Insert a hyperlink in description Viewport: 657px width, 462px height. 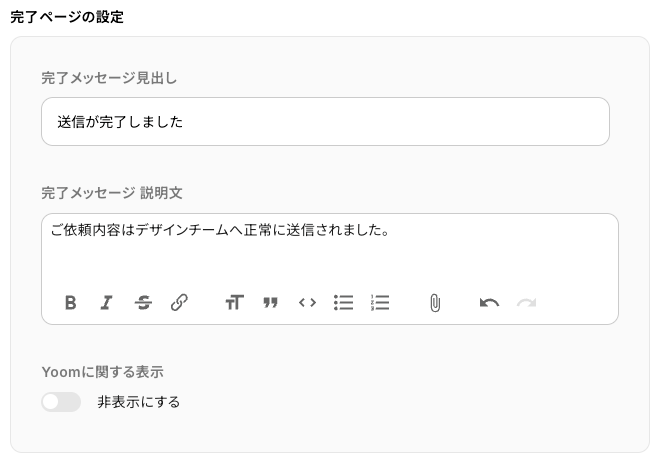(x=179, y=302)
